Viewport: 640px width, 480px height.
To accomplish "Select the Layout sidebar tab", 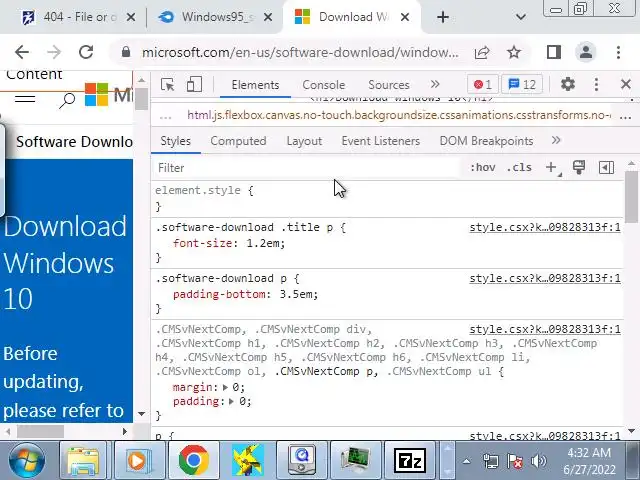I will (x=304, y=141).
